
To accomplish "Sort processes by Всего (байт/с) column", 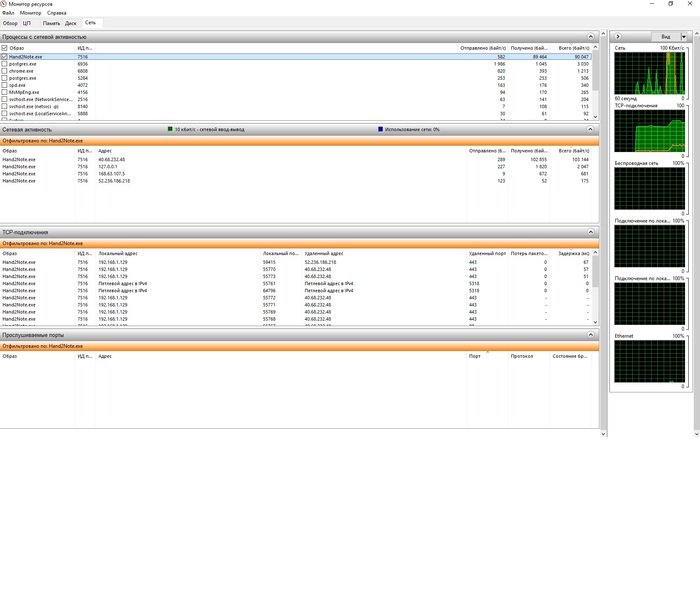I will point(573,48).
